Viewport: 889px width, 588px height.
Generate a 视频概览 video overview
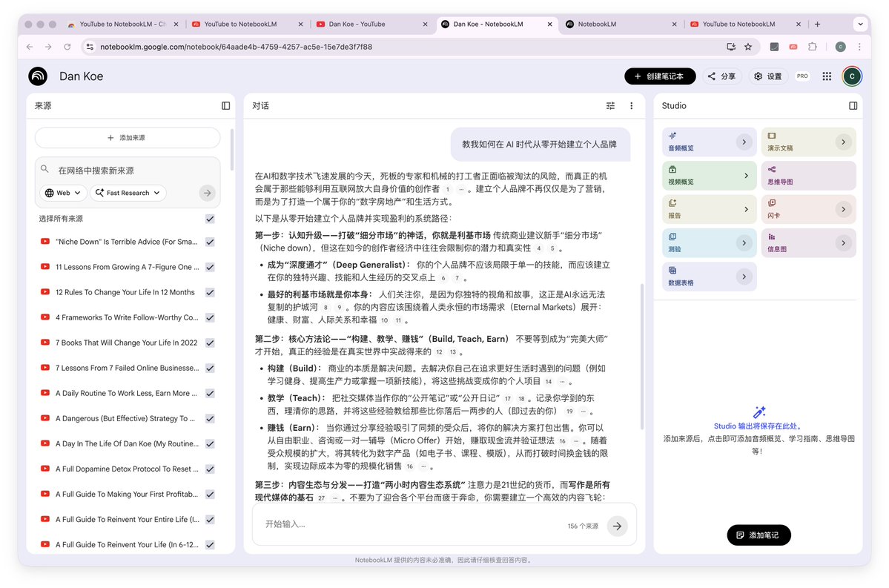(708, 175)
